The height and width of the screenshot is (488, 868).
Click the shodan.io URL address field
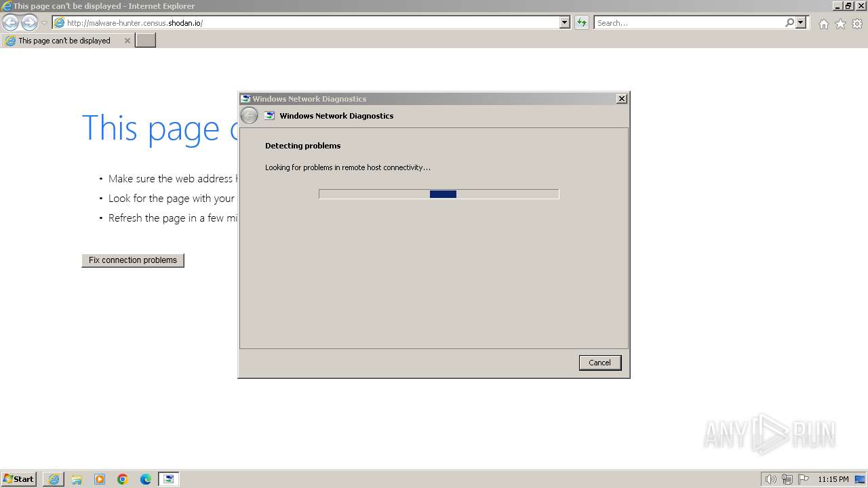coord(306,22)
